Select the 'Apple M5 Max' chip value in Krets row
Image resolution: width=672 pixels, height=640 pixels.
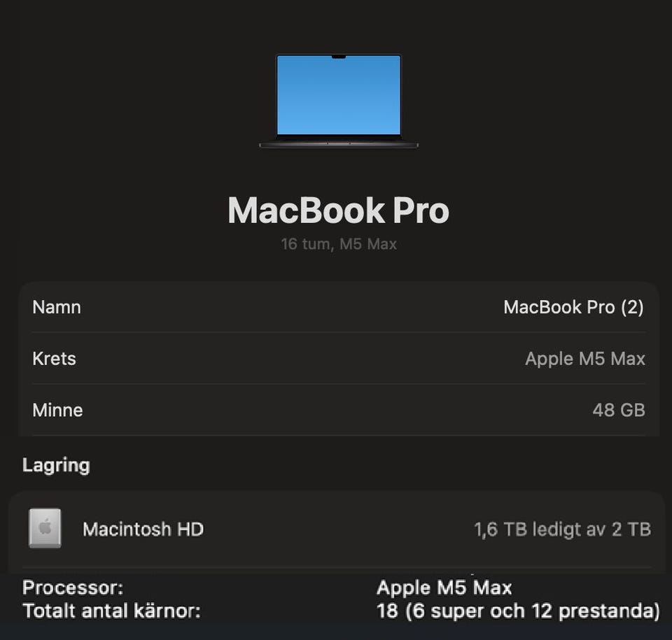pyautogui.click(x=585, y=359)
